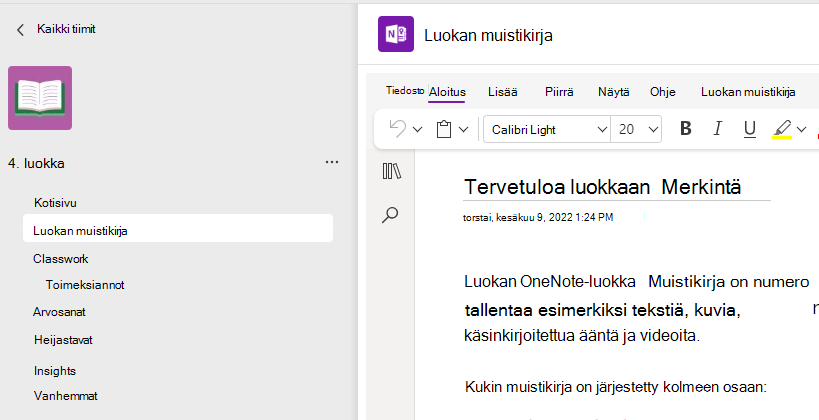Apply the yellow highlighter pen
819x420 pixels.
click(x=782, y=129)
